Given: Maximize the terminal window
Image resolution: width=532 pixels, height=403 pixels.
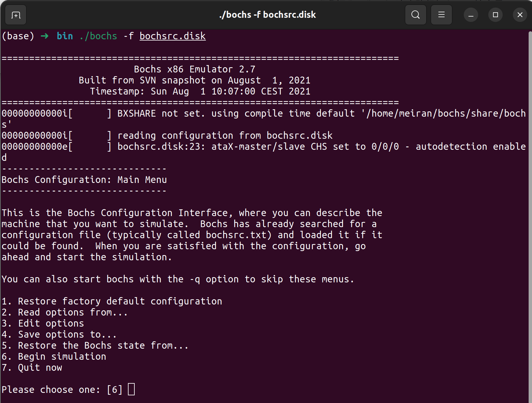Looking at the screenshot, I should pyautogui.click(x=495, y=15).
